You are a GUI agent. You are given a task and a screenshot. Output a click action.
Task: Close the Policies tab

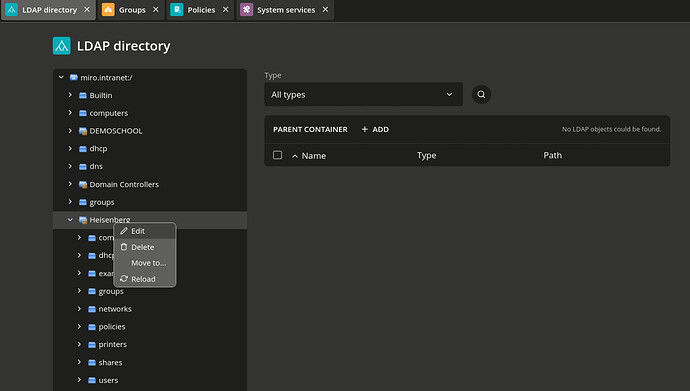226,9
